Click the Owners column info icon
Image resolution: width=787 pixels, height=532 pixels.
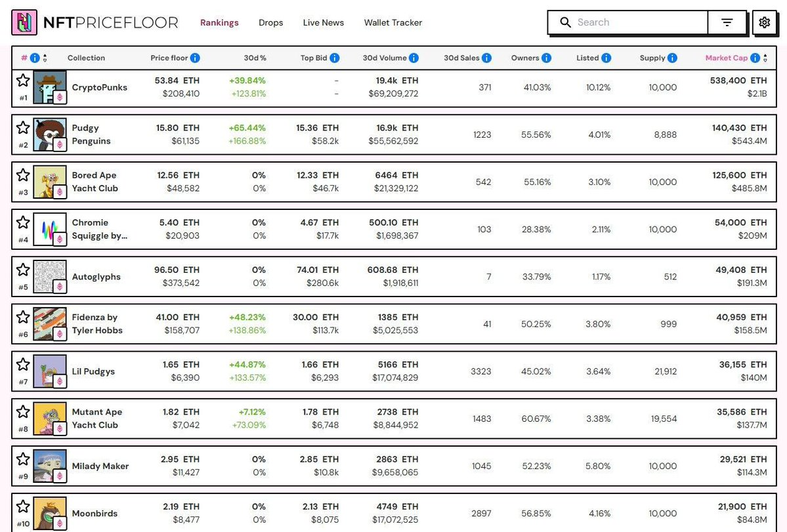click(x=547, y=58)
